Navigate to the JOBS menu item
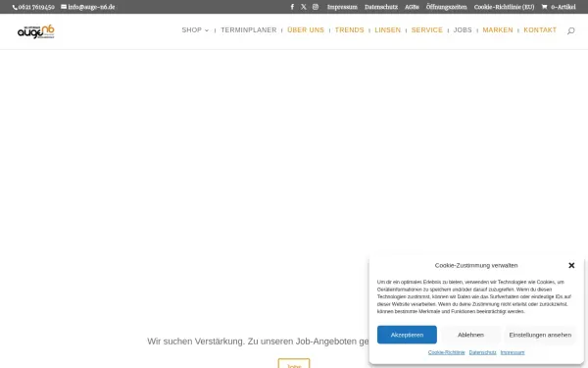Image resolution: width=588 pixels, height=368 pixels. (x=463, y=30)
